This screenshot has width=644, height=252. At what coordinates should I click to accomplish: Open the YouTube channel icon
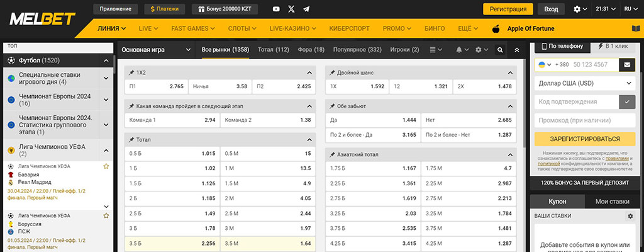click(x=277, y=9)
